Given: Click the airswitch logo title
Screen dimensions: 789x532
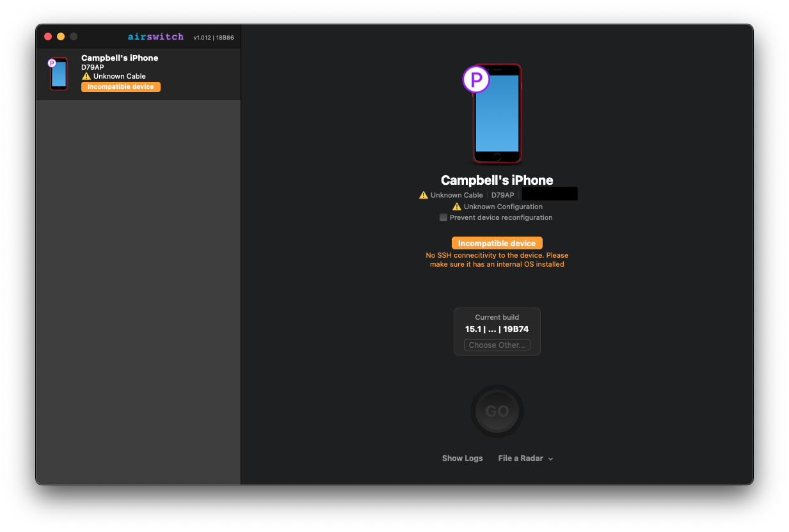Looking at the screenshot, I should 155,37.
